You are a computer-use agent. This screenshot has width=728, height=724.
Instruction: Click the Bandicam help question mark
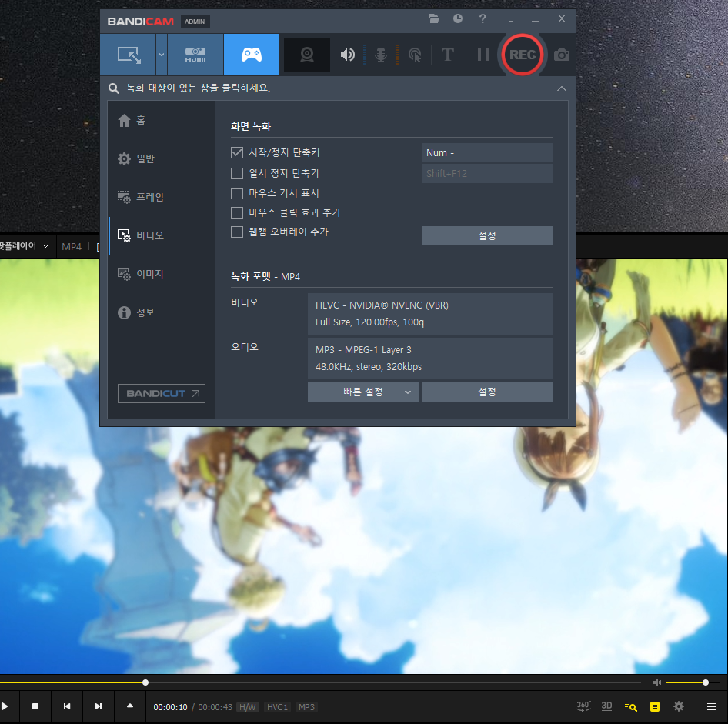tap(483, 18)
